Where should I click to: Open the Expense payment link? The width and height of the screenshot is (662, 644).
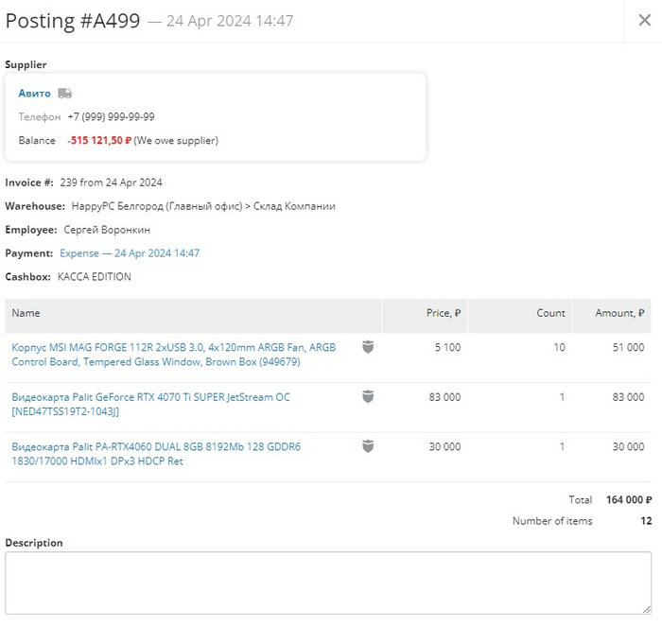(x=130, y=253)
